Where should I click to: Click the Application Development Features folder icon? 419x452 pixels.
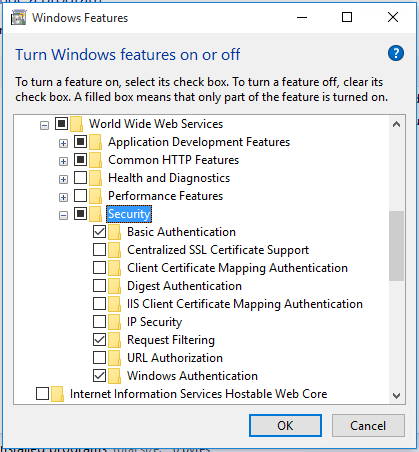point(96,142)
